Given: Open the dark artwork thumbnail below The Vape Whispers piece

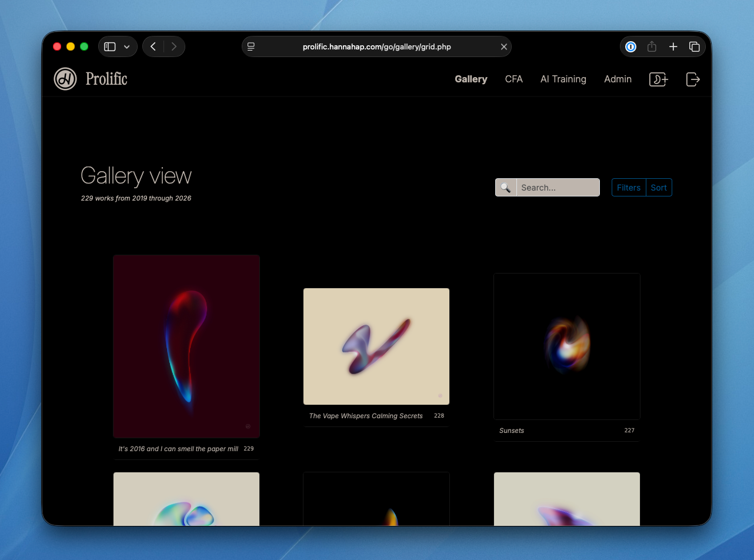Looking at the screenshot, I should (x=376, y=499).
